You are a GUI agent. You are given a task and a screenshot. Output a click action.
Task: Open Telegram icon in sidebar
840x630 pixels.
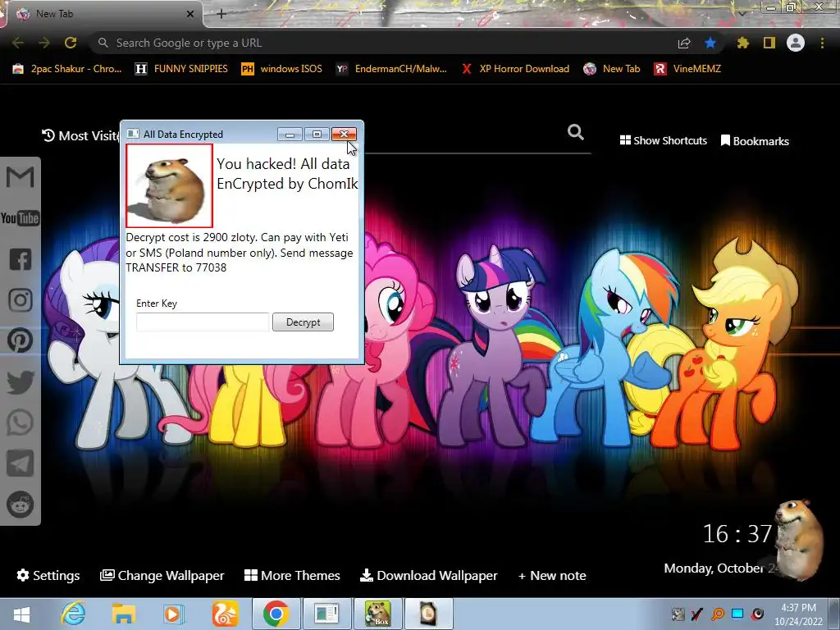(20, 464)
